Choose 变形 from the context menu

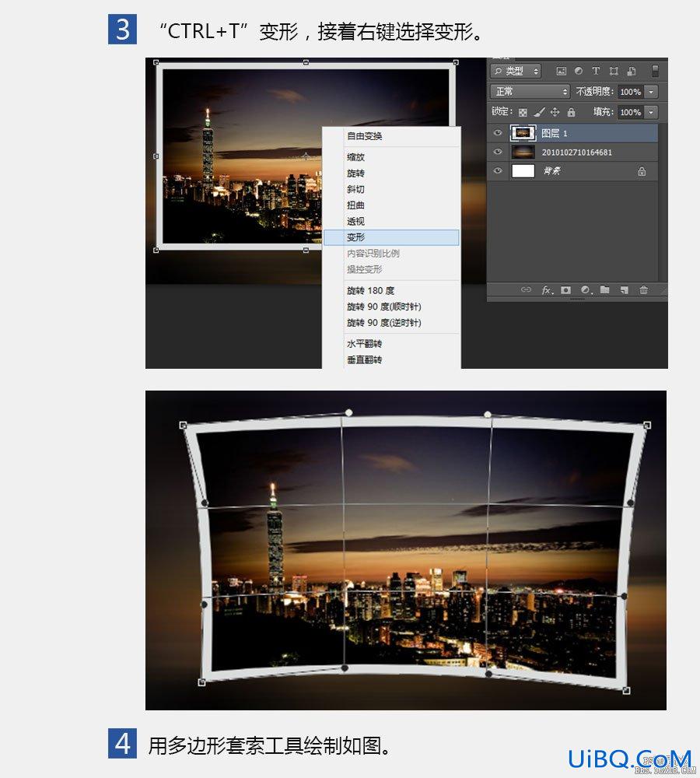point(391,237)
